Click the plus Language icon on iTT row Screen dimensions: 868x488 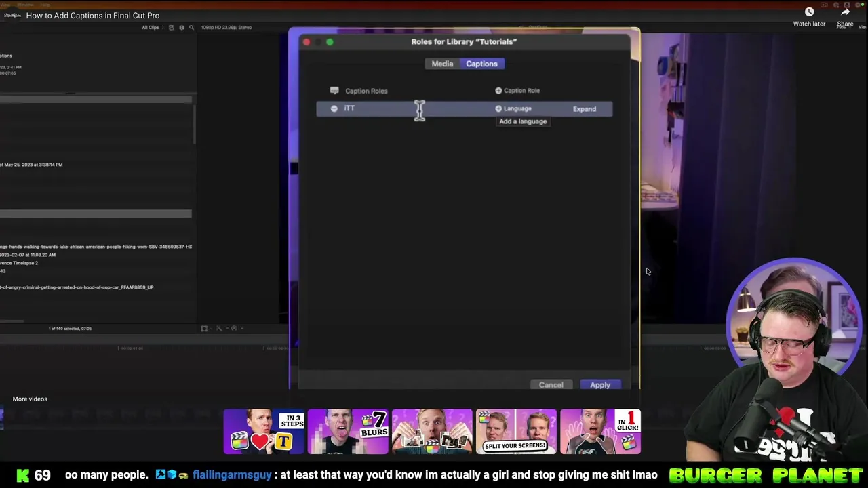tap(498, 108)
